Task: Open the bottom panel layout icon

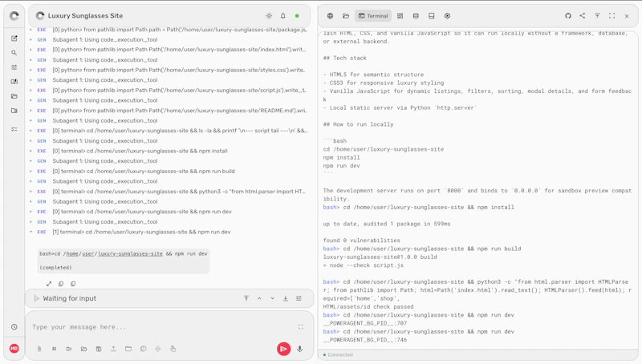Action: (431, 16)
